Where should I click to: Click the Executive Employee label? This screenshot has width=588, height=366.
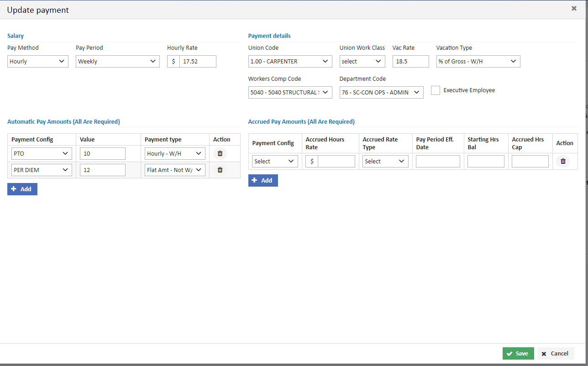pos(469,90)
